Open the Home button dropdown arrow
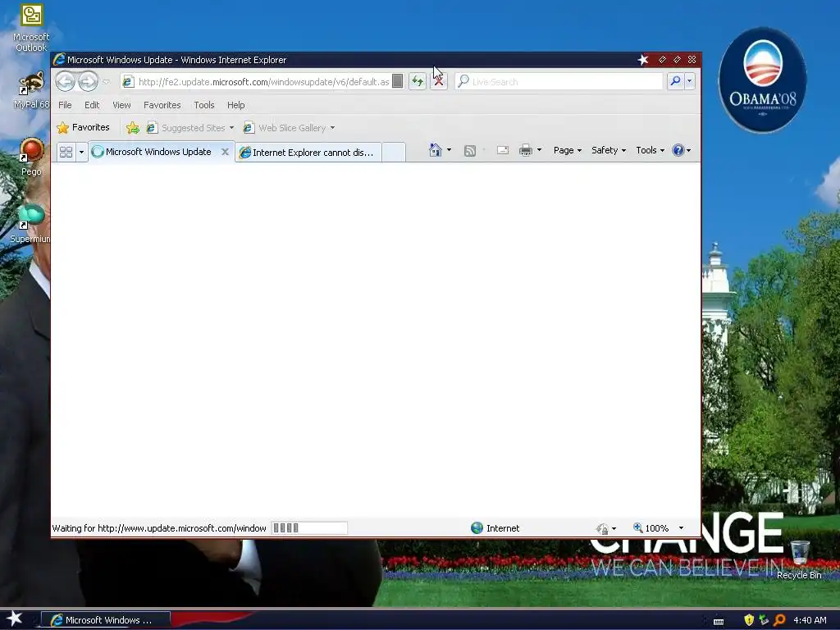The height and width of the screenshot is (630, 840). 449,151
